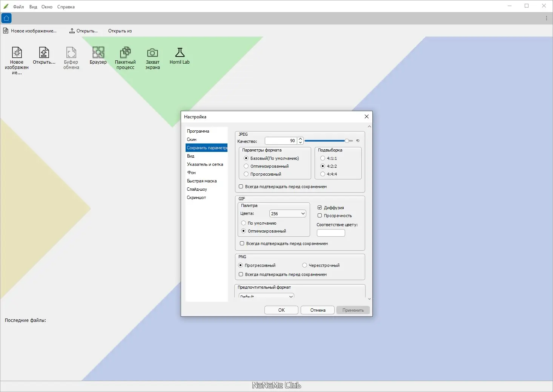Open Hornil Lab flask icon

tap(180, 55)
